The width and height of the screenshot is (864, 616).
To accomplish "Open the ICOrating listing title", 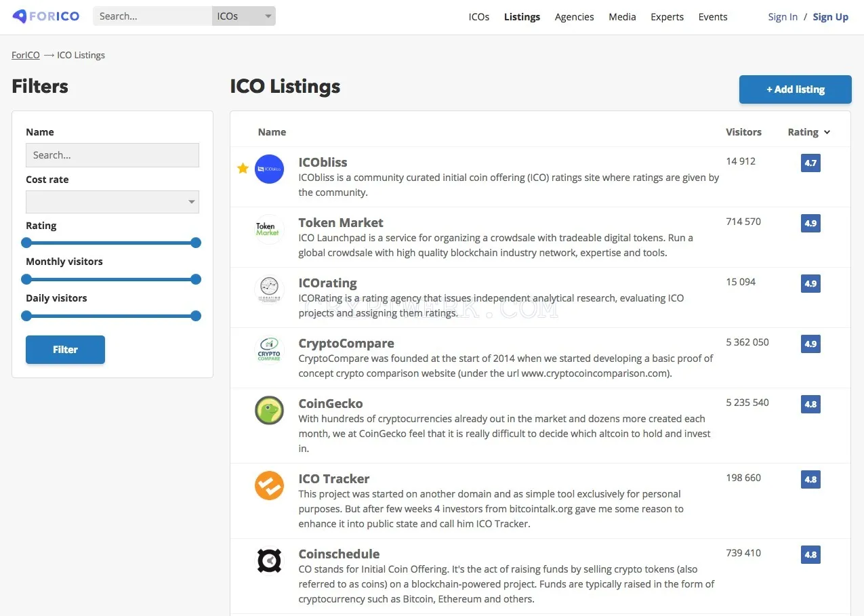I will [x=327, y=283].
